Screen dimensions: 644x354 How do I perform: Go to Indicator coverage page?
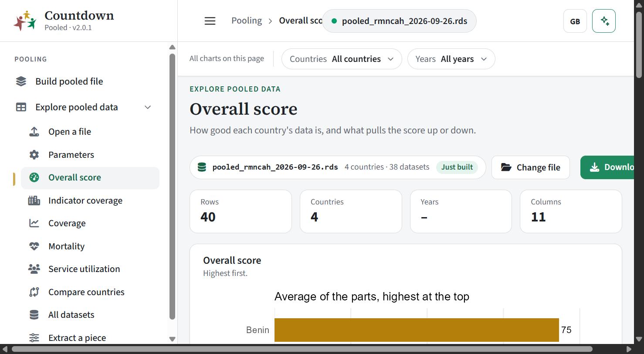[90, 201]
